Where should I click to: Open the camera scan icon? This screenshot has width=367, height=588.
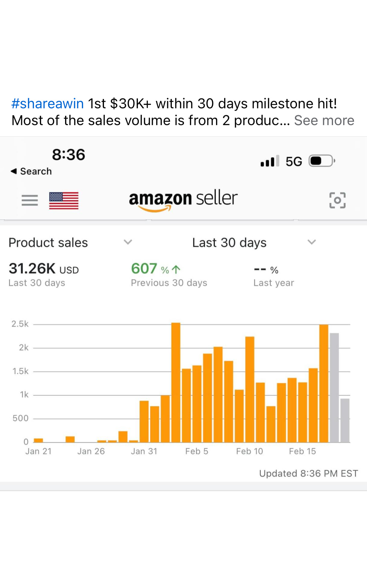tap(337, 200)
